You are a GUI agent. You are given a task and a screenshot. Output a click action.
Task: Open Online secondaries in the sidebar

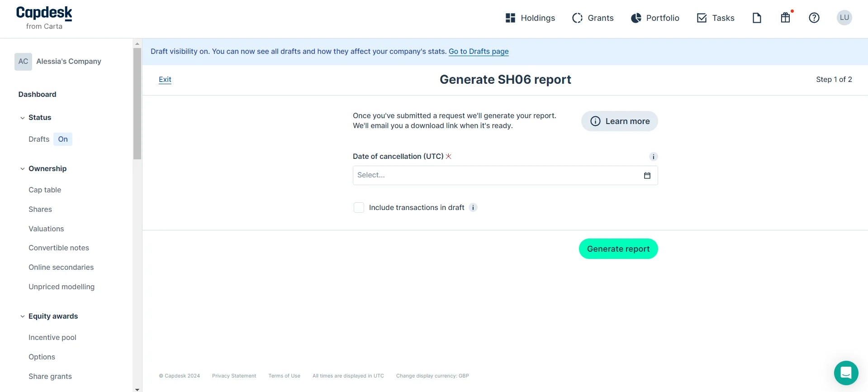[61, 268]
